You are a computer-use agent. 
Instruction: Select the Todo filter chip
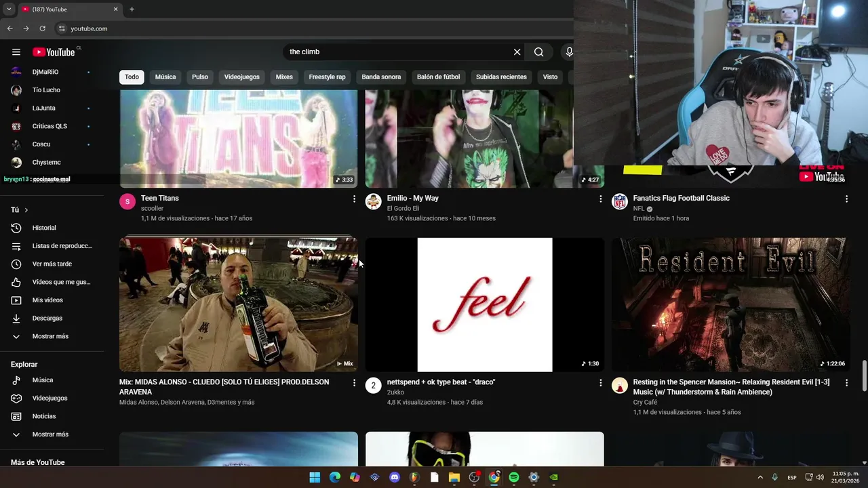[132, 77]
